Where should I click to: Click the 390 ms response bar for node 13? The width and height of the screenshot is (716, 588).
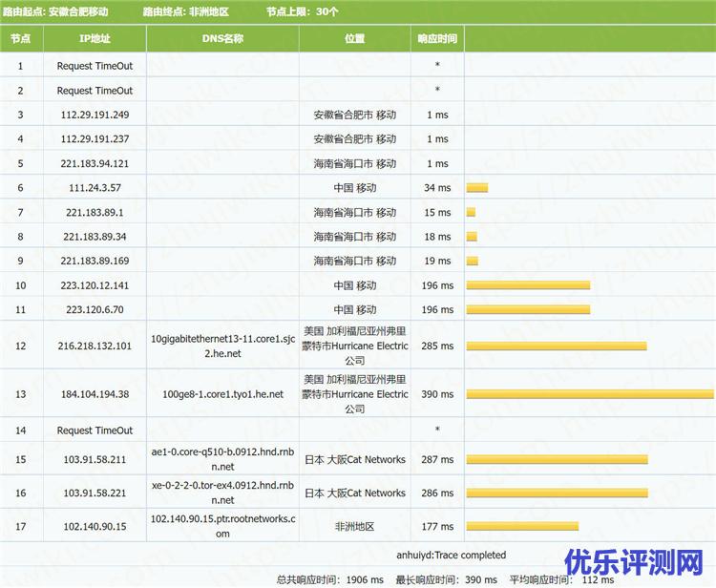pyautogui.click(x=589, y=393)
